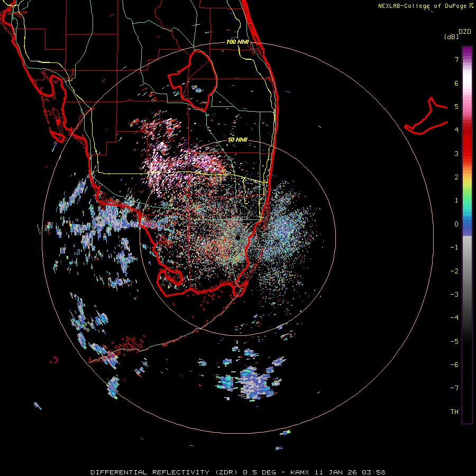The image size is (476, 476).
Task: Click the DZD legend title
Action: click(x=465, y=32)
